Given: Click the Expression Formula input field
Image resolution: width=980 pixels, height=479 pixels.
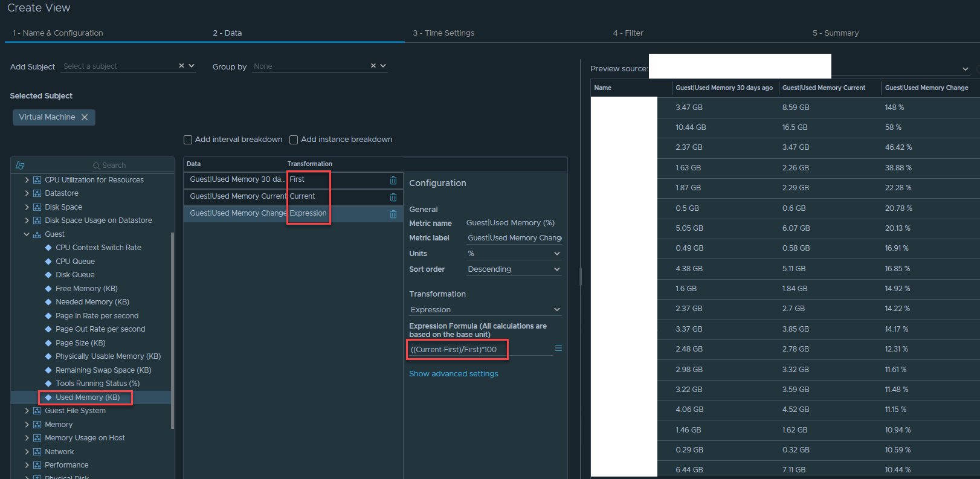Looking at the screenshot, I should [481, 349].
